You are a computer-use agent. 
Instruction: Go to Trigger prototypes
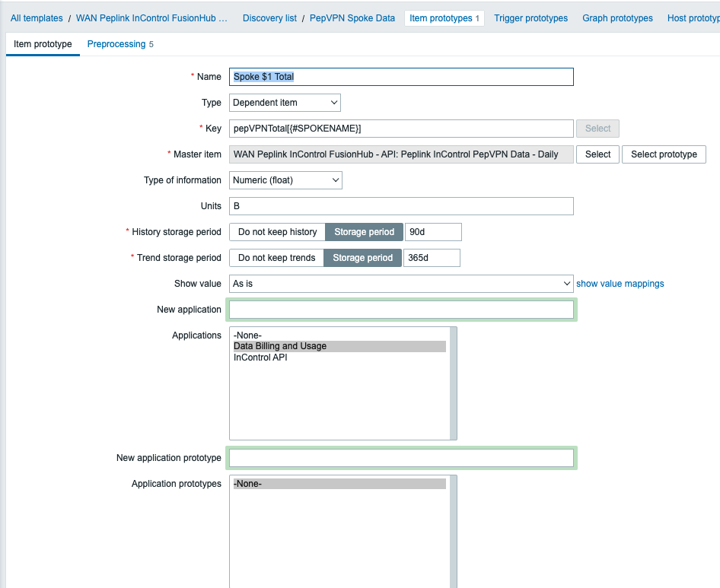530,18
